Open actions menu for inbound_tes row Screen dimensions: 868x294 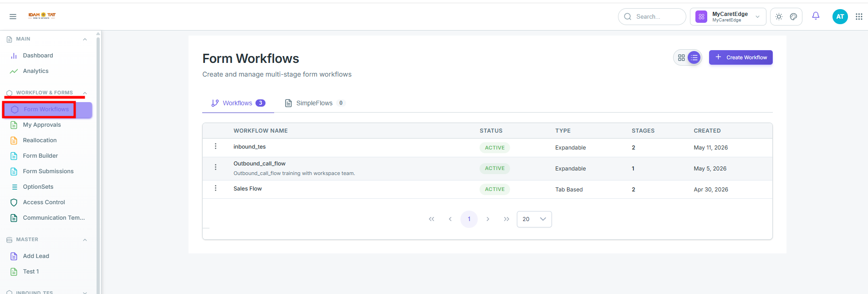[x=215, y=146]
